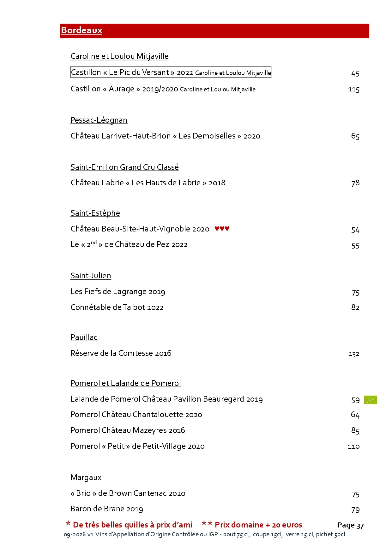This screenshot has height=555, width=392.
Task: Click the 132 price for Pauillac
Action: (x=354, y=354)
